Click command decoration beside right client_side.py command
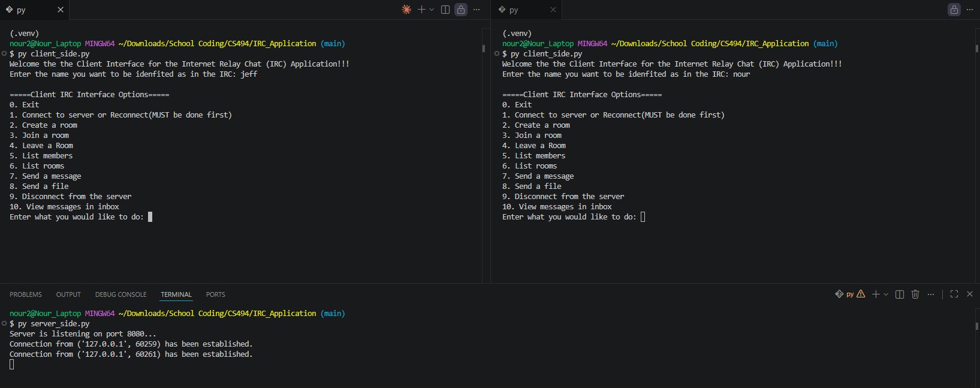980x388 pixels. [497, 53]
